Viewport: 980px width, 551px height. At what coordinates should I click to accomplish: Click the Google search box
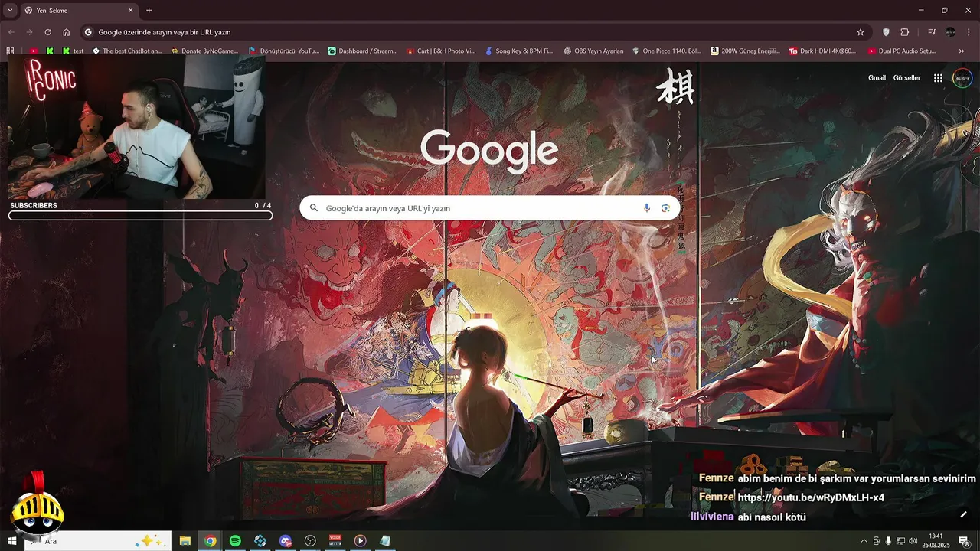click(x=489, y=208)
